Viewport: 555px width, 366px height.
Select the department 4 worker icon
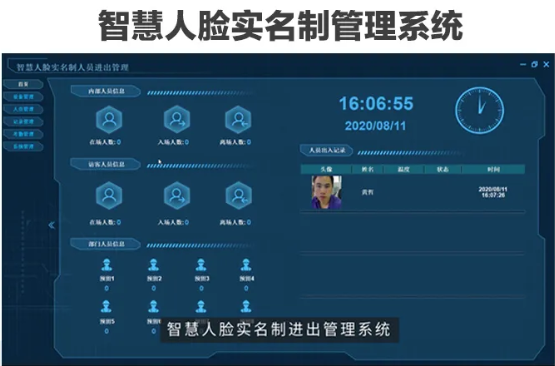246,265
